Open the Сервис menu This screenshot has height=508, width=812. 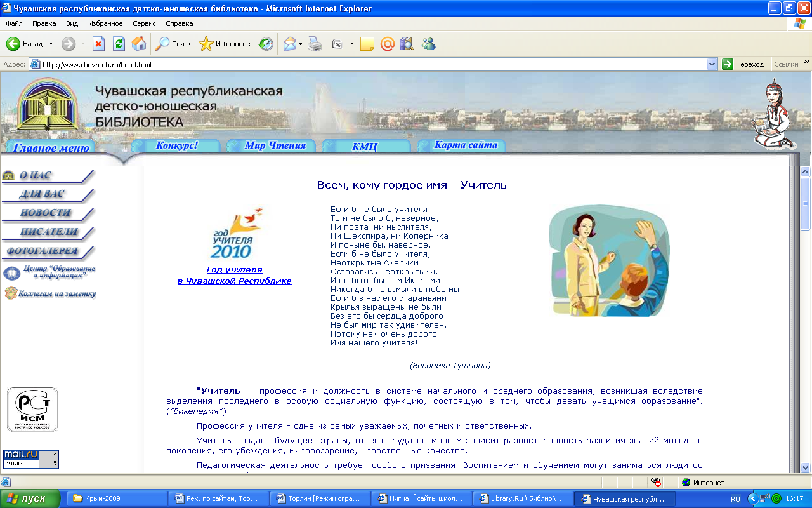[x=145, y=23]
